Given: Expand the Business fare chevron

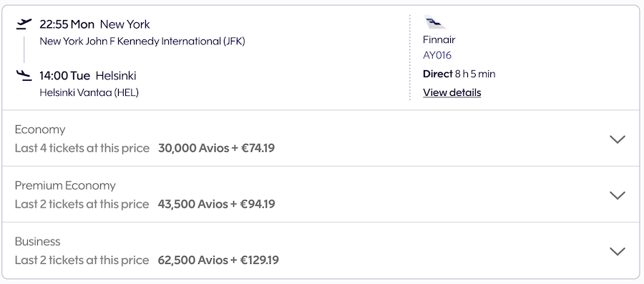Looking at the screenshot, I should [618, 251].
